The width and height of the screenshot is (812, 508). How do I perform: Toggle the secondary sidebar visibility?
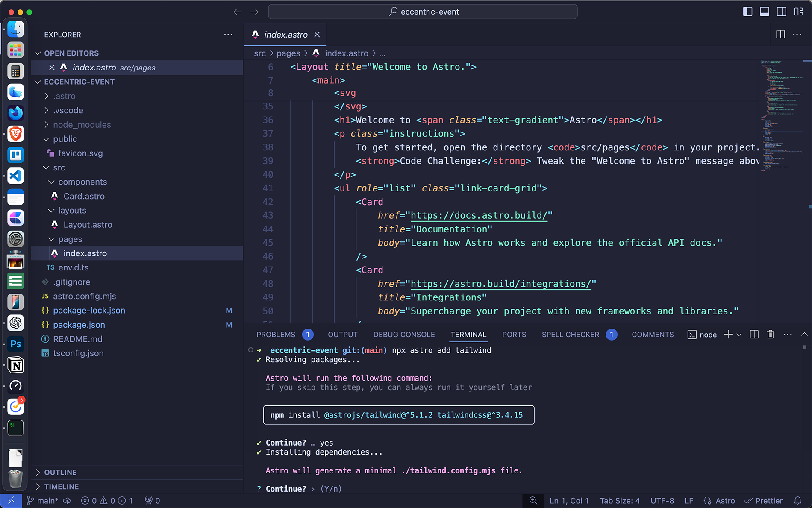point(782,12)
